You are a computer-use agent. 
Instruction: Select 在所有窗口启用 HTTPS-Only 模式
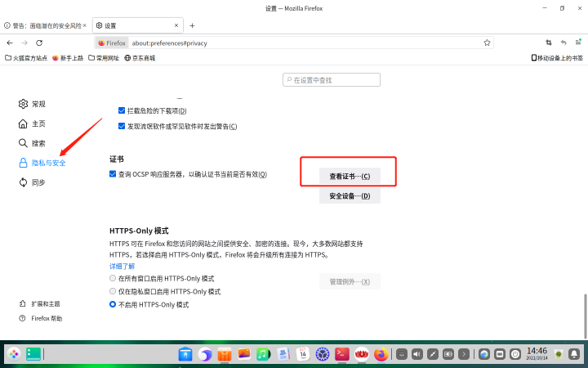coord(113,278)
